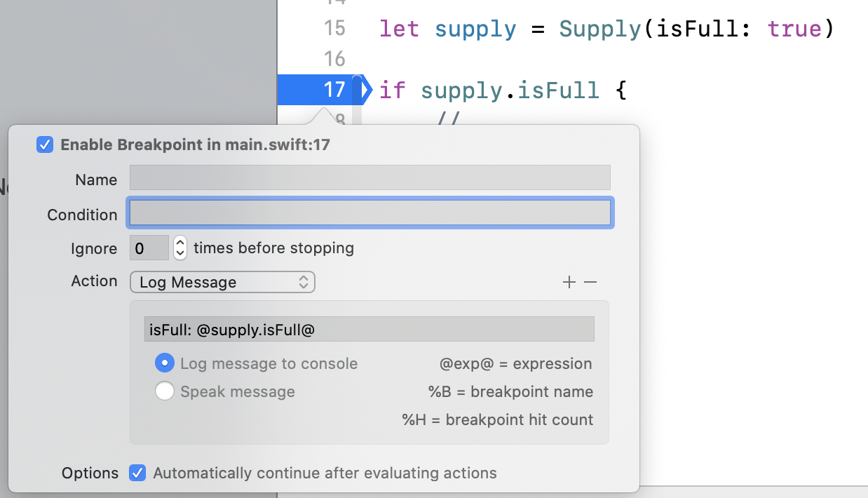Select the Log message to console radio button
The width and height of the screenshot is (868, 498).
tap(165, 363)
